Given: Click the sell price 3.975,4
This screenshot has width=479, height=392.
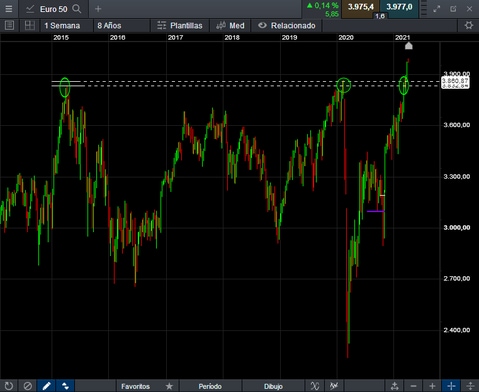Looking at the screenshot, I should point(361,8).
